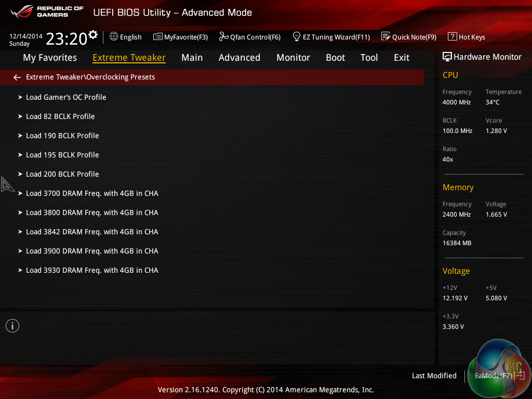The width and height of the screenshot is (532, 399).
Task: Expand arrow beside Load 3930 DRAM Freq.
Action: [x=20, y=270]
